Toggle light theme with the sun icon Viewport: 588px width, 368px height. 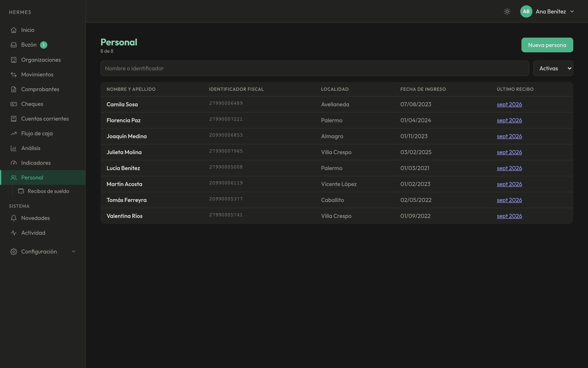click(507, 11)
